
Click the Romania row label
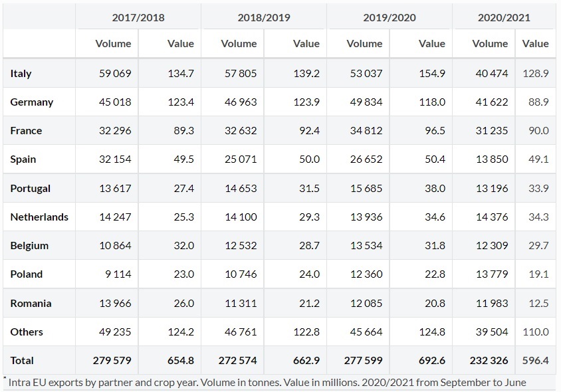point(31,304)
